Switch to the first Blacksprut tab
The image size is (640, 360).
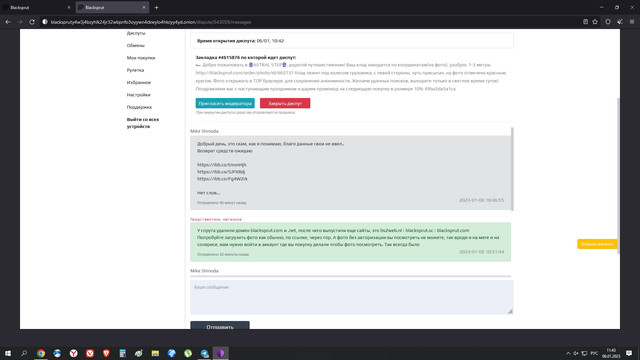(37, 7)
